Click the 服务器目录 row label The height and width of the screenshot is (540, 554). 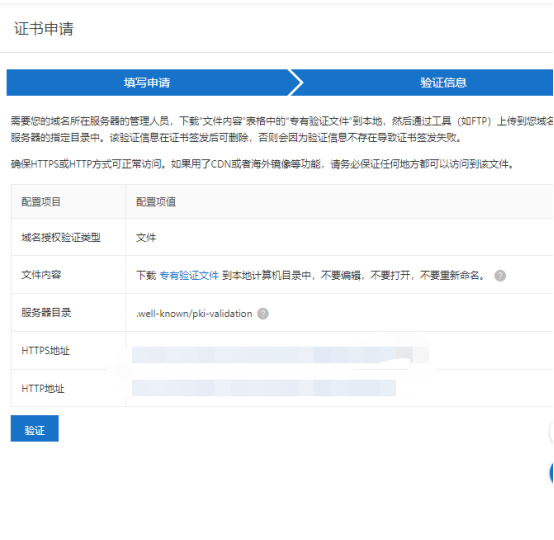click(x=46, y=312)
